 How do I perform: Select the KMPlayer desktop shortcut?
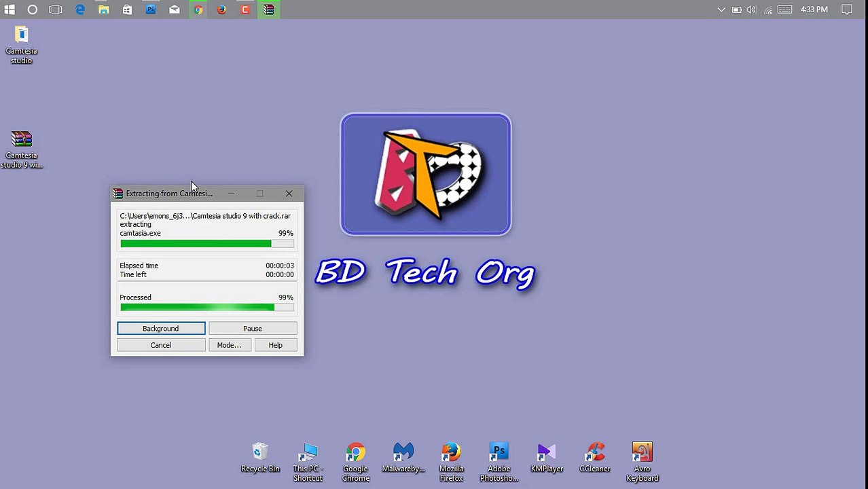pyautogui.click(x=547, y=458)
